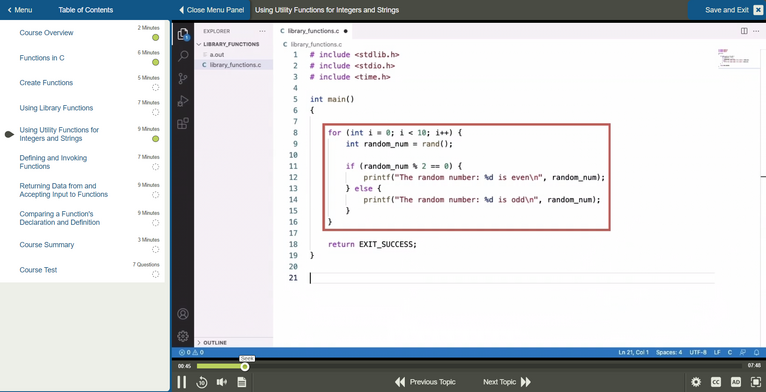The height and width of the screenshot is (392, 766).
Task: Open the transcript document icon
Action: pos(241,382)
